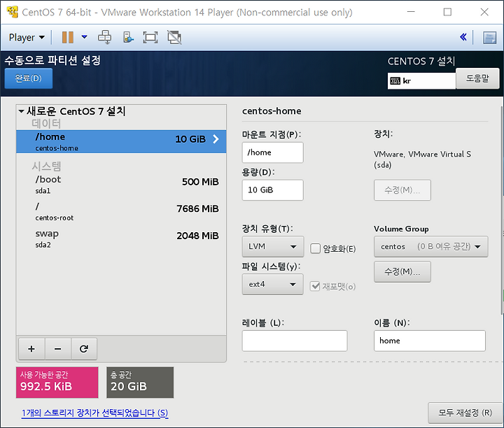
Task: Click the 992.5 KiB available space box
Action: pyautogui.click(x=57, y=383)
